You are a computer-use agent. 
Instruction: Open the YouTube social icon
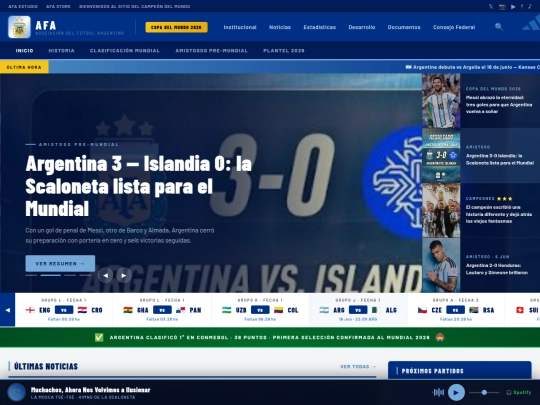pyautogui.click(x=513, y=7)
